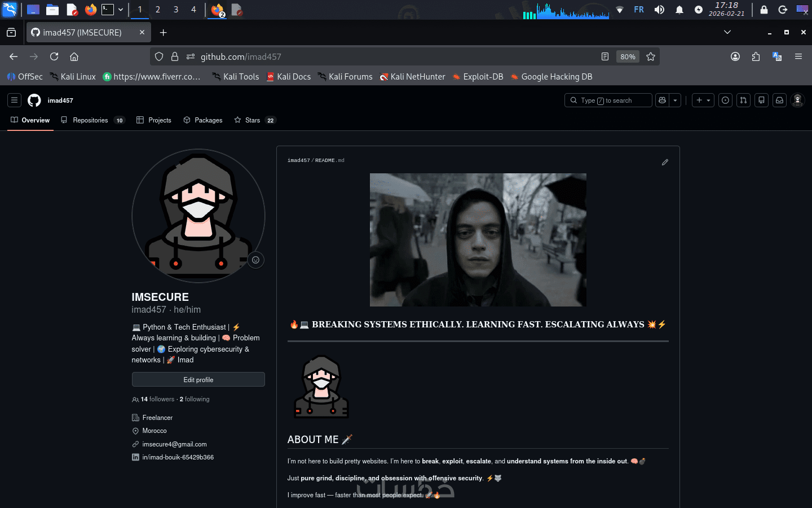Screen dimensions: 812x508
Task: Switch to workspace 2 in panel
Action: (158, 10)
